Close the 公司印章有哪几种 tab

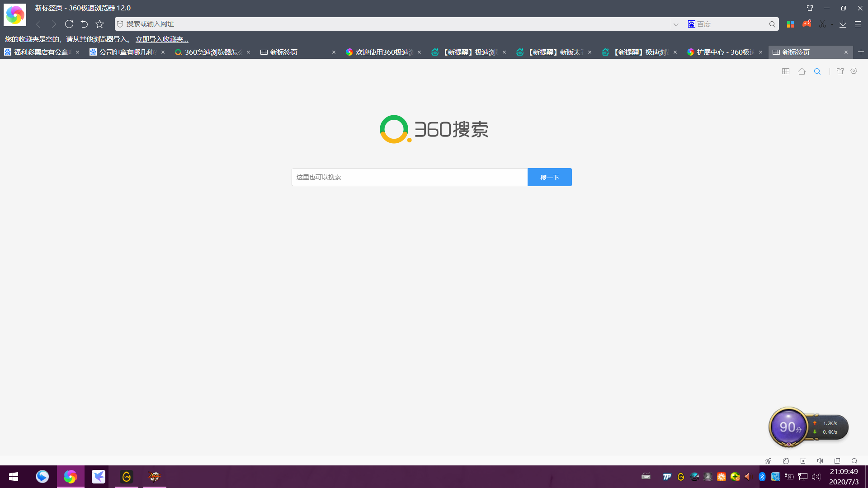click(x=163, y=52)
